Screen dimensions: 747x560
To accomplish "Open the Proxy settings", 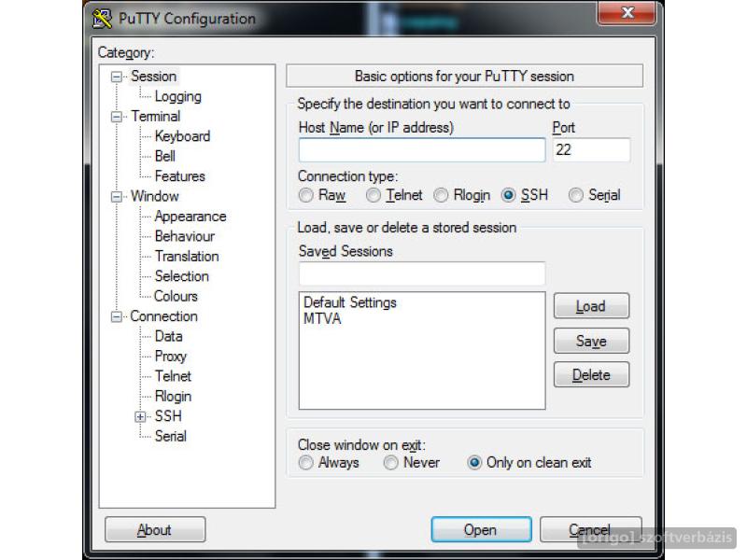I will click(x=171, y=357).
